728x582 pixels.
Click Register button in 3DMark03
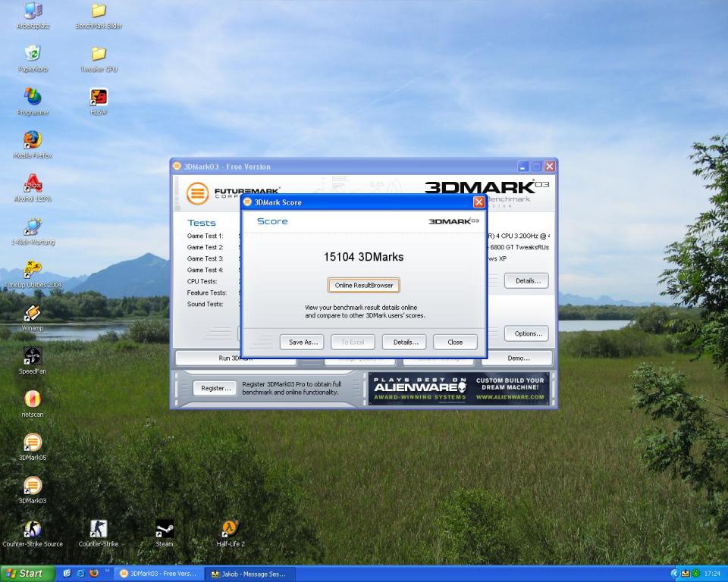pos(215,388)
